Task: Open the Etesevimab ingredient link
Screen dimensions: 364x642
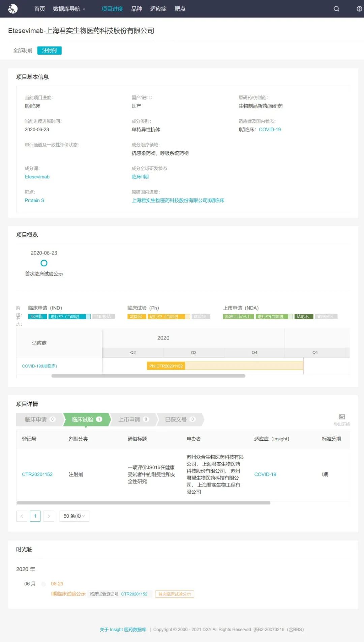Action: coord(37,177)
